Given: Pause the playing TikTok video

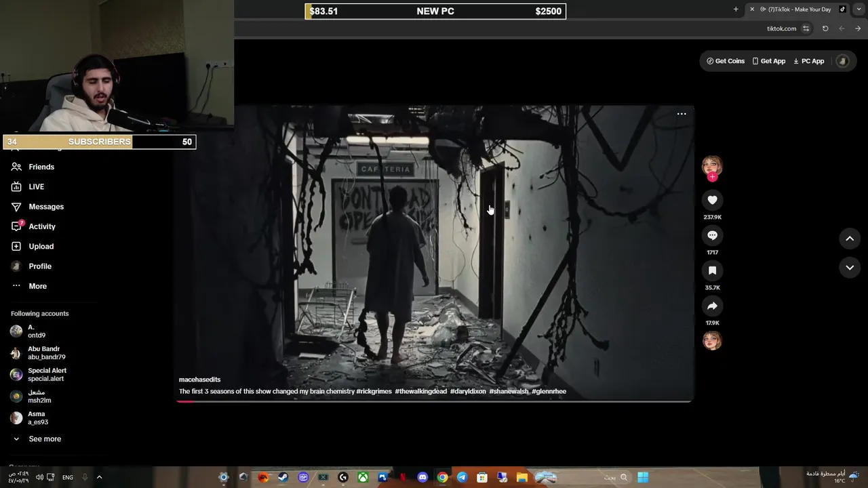Looking at the screenshot, I should pyautogui.click(x=434, y=253).
